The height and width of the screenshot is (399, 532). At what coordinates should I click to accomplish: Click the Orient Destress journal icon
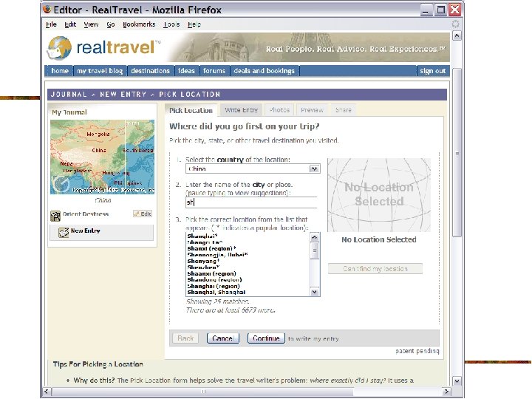55,216
